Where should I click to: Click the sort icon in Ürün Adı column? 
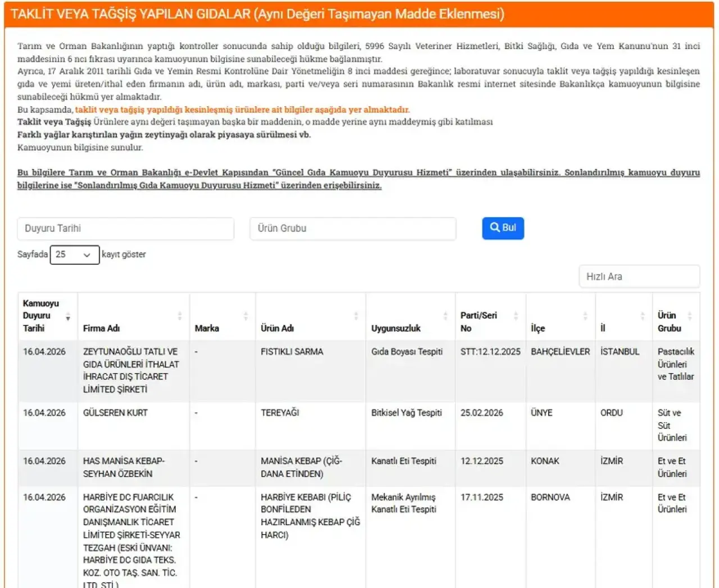click(356, 317)
